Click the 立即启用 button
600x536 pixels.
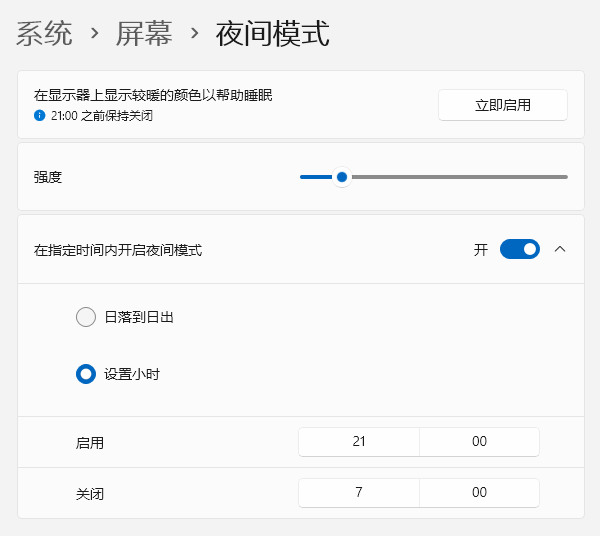click(502, 105)
